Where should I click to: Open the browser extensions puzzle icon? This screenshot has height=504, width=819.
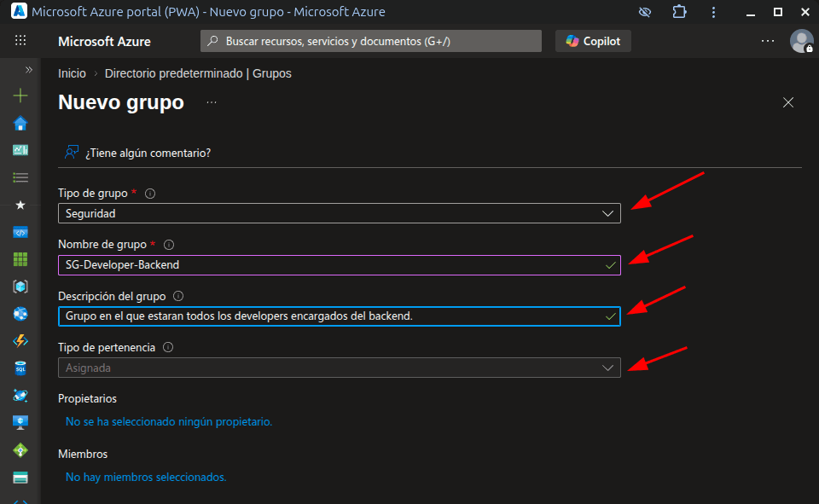click(x=679, y=12)
